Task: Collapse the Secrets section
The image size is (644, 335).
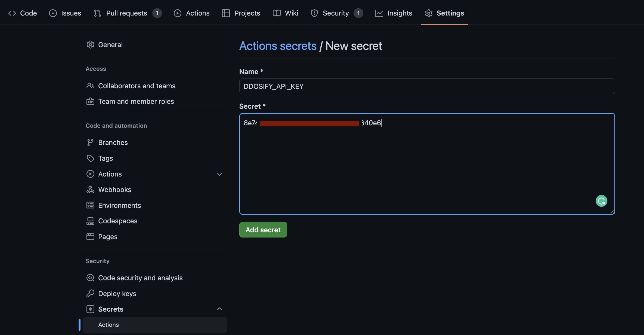Action: tap(219, 309)
